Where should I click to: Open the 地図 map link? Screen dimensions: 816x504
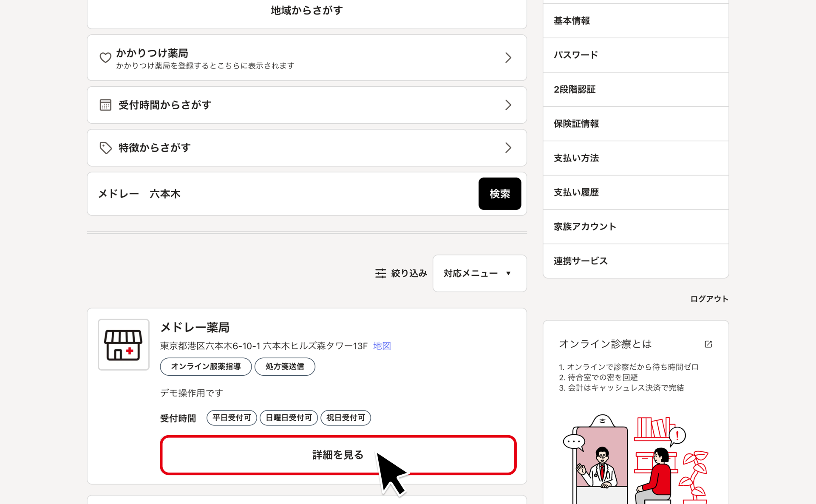(382, 346)
